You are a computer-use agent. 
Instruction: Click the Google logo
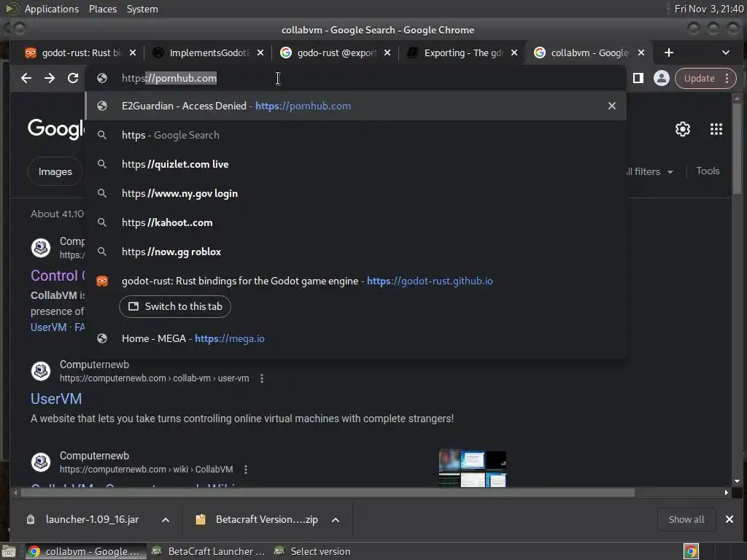(56, 128)
